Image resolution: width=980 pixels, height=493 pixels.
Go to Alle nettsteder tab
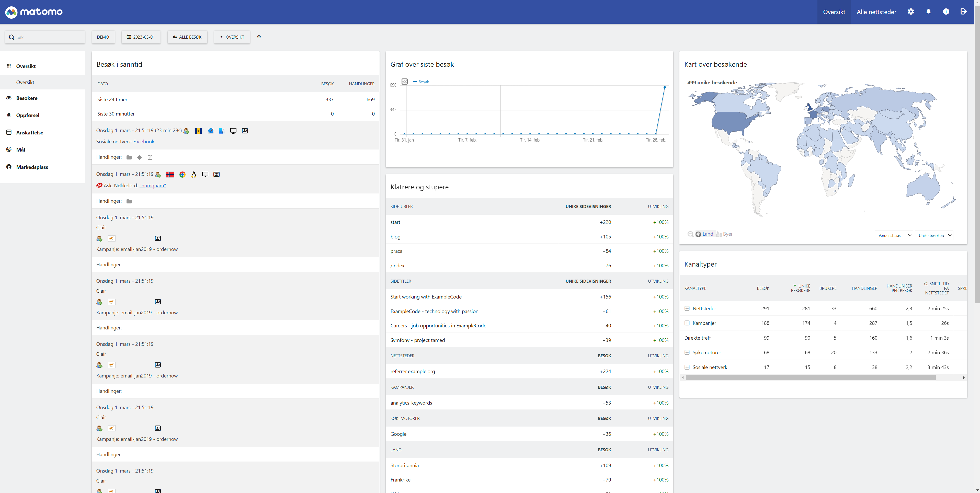(876, 12)
